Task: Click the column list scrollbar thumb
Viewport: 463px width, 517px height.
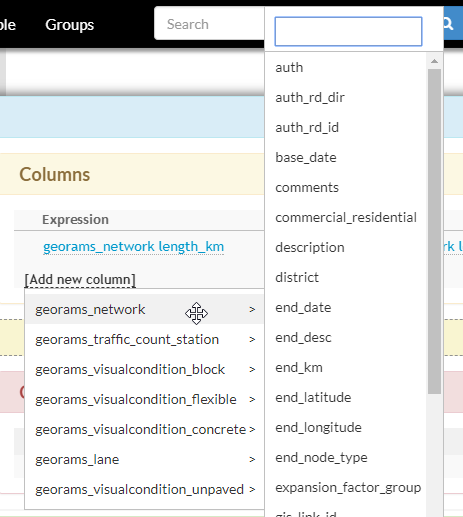Action: pyautogui.click(x=434, y=231)
